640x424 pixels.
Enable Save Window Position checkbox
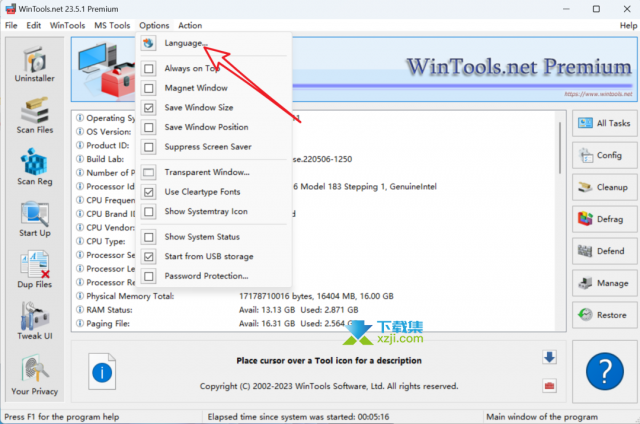coord(149,127)
